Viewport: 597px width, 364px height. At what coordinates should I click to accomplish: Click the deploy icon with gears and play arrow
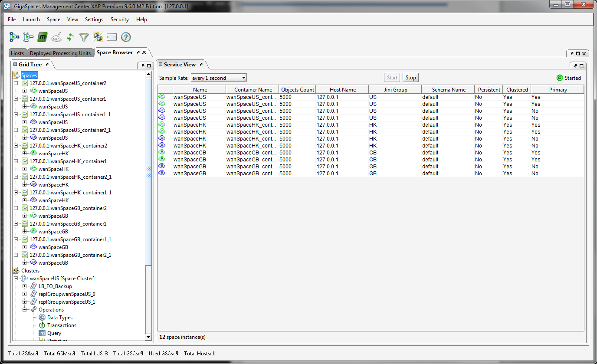[x=14, y=37]
